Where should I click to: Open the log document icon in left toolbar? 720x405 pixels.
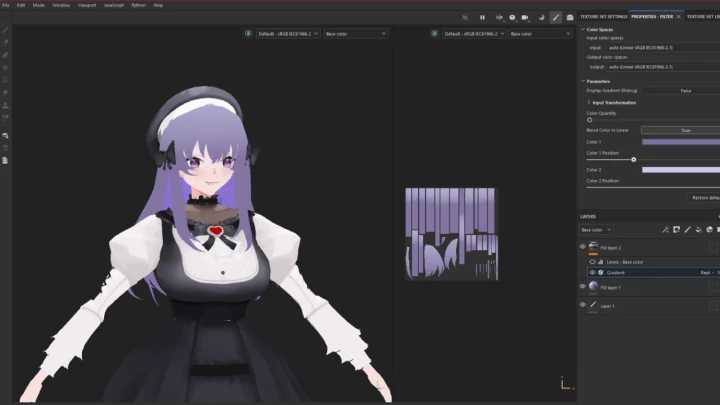pyautogui.click(x=6, y=160)
